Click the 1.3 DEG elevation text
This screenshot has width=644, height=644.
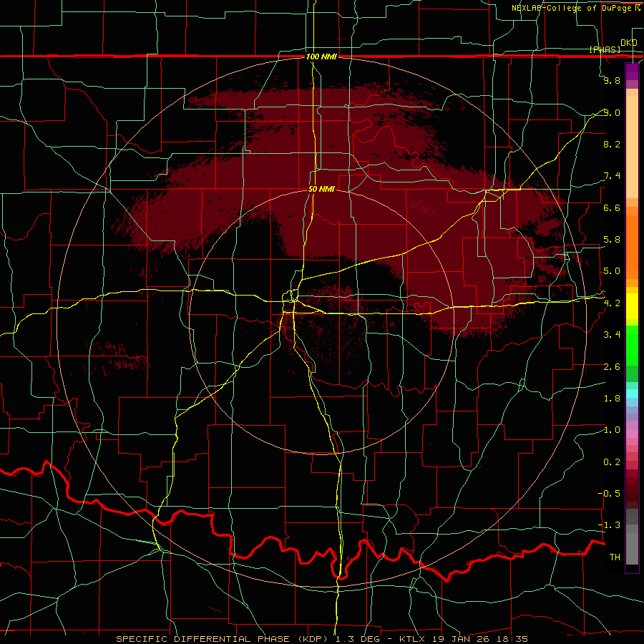pos(358,639)
